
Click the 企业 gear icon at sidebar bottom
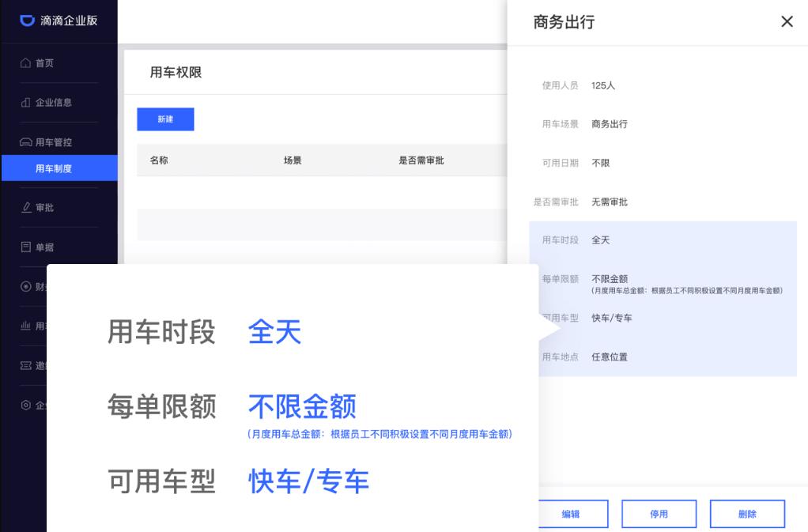[x=27, y=405]
